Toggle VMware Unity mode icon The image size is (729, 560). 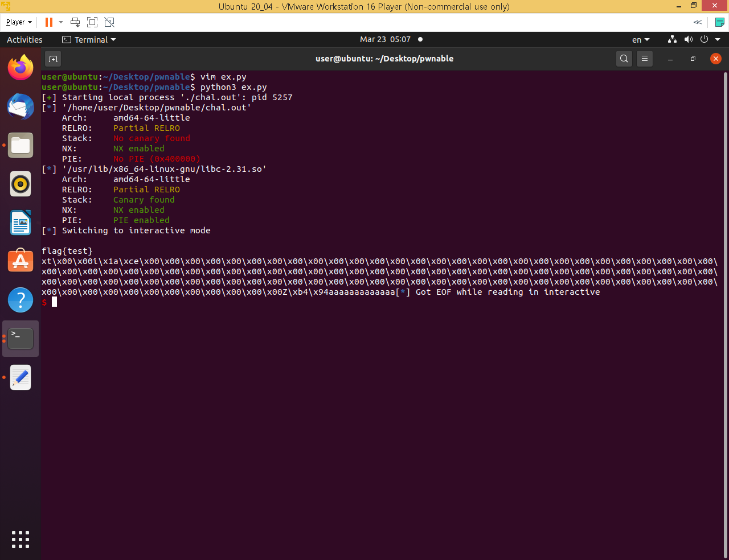(x=109, y=22)
